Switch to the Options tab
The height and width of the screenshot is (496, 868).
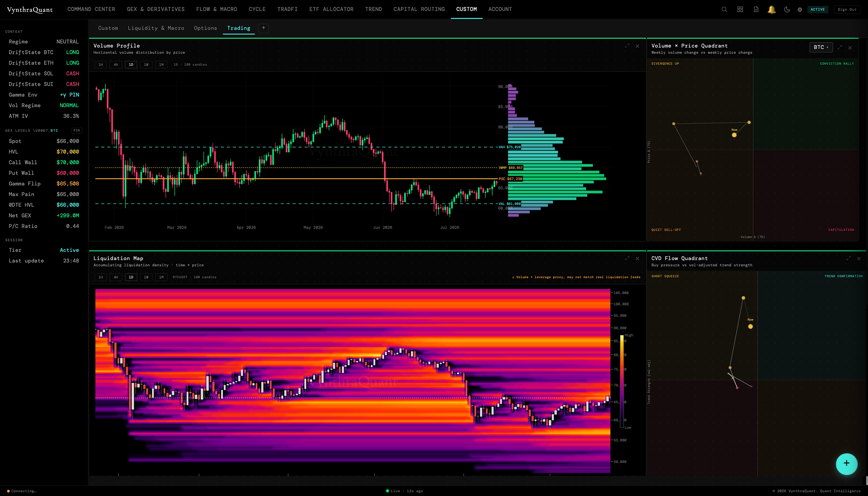click(x=205, y=28)
